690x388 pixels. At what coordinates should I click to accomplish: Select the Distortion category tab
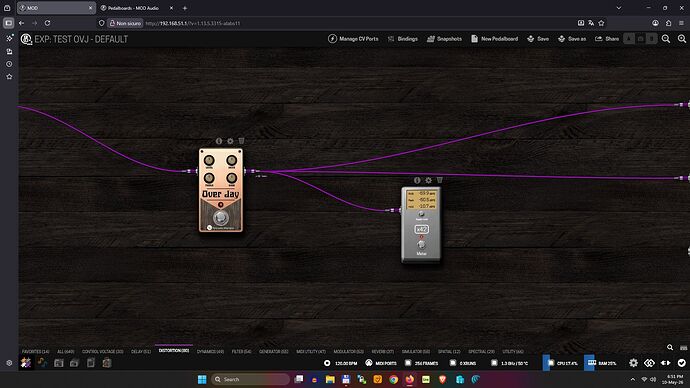point(174,351)
